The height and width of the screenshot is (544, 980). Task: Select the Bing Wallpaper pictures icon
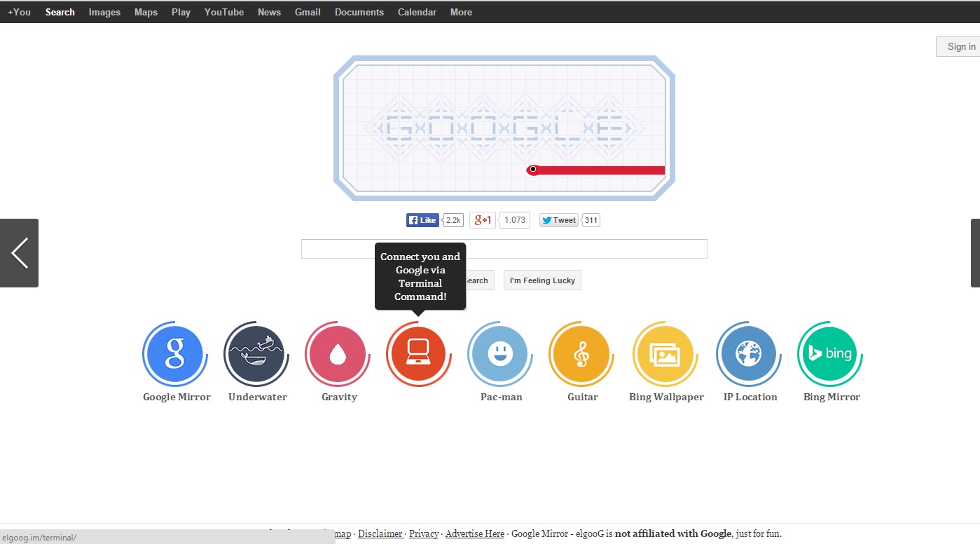664,354
